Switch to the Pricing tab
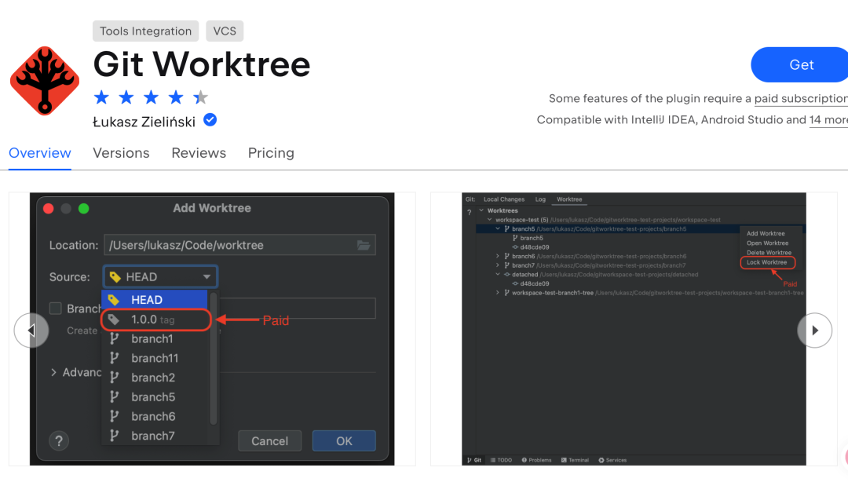 pyautogui.click(x=271, y=153)
